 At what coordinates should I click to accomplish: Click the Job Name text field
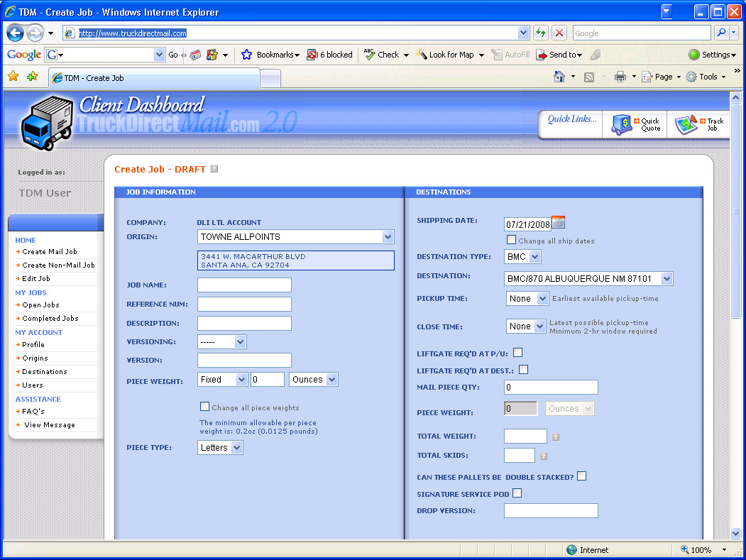point(244,285)
